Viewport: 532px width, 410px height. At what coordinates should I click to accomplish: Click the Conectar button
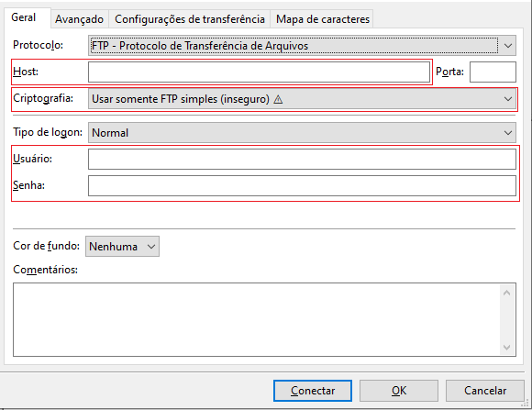pos(313,391)
